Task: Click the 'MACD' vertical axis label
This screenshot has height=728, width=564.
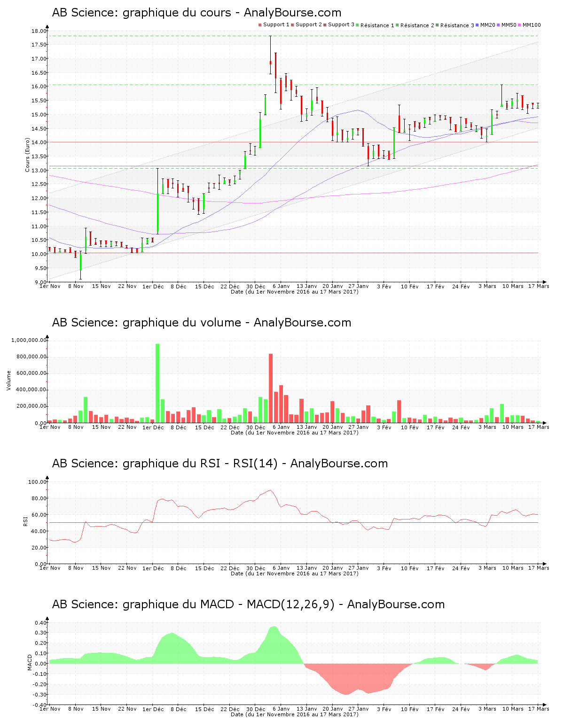Action: [x=30, y=662]
